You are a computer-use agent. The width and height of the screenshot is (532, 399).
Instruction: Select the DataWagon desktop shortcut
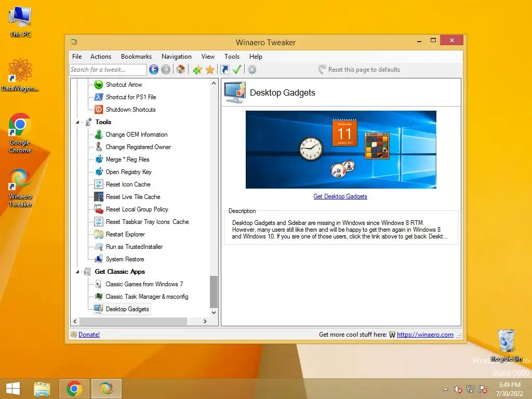[20, 75]
